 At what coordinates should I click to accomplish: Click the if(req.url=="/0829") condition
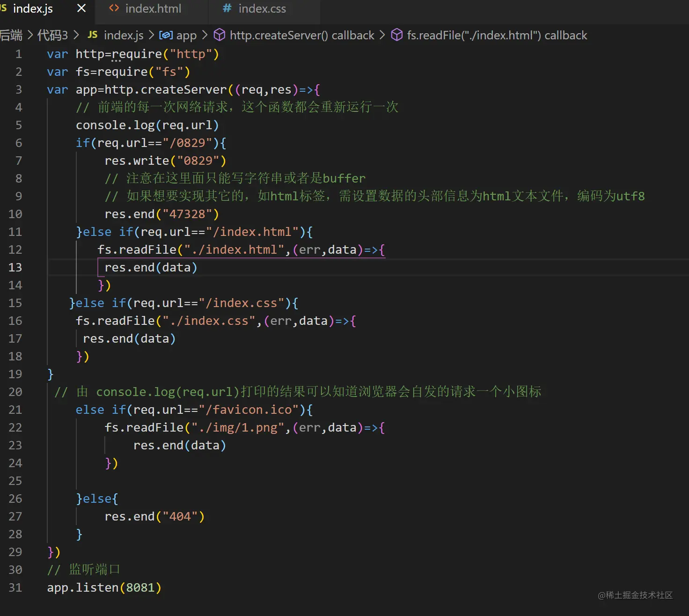coord(151,143)
